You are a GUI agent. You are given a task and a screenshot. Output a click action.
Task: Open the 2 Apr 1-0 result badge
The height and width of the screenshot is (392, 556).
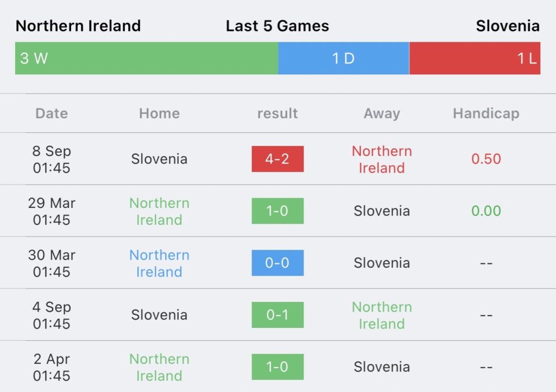click(x=277, y=367)
